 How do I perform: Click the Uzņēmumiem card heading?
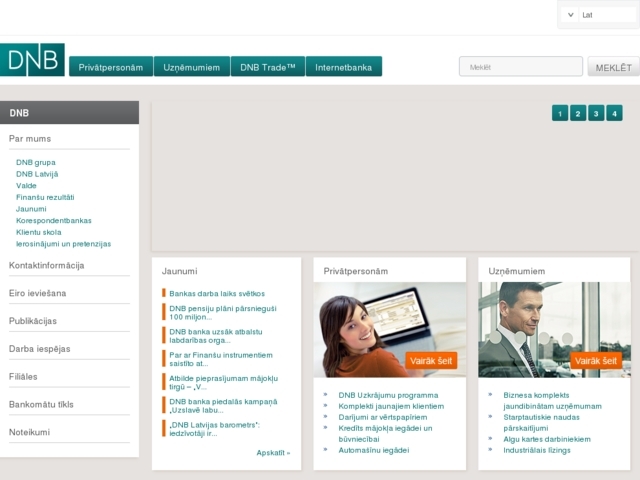tap(517, 271)
